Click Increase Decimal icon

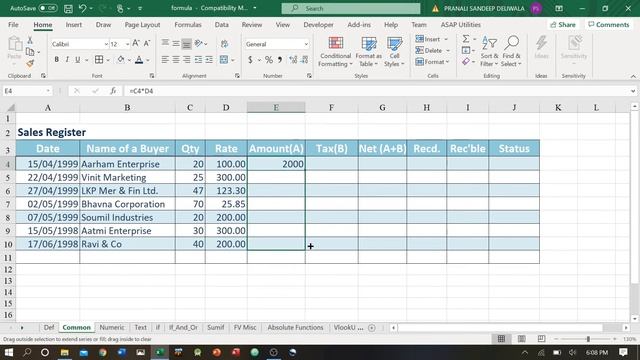293,60
